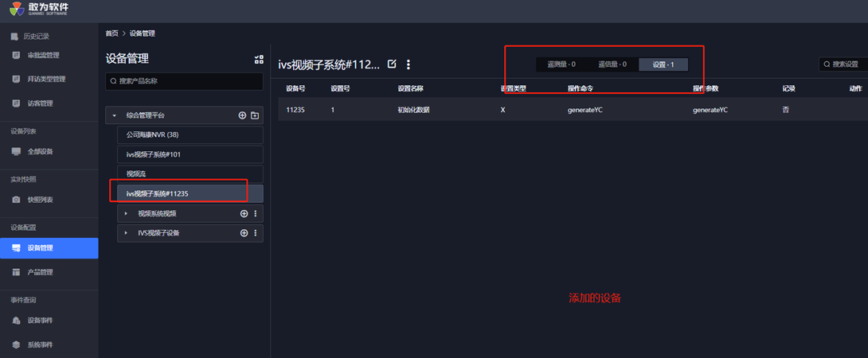
Task: Expand the 视频系统视频 group
Action: 126,213
